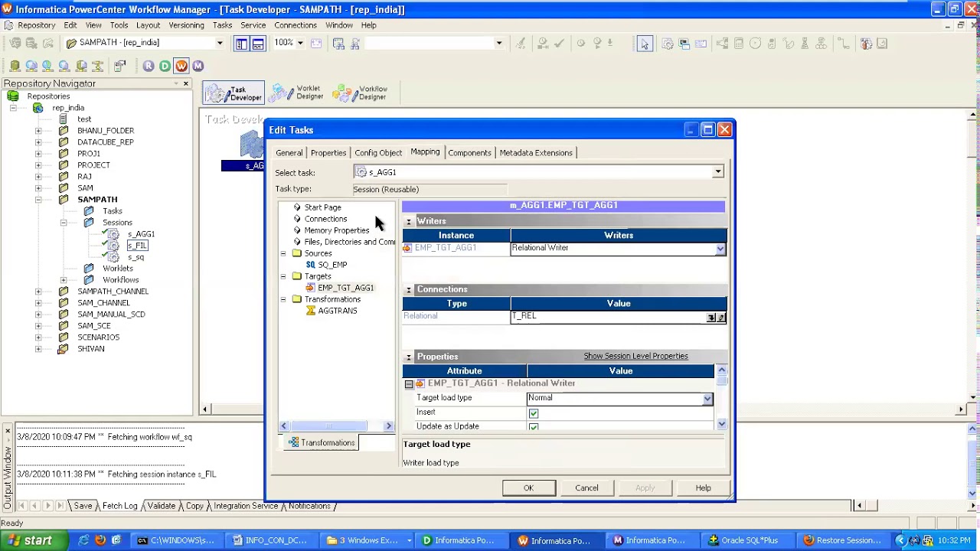Click the first database icon in repository toolbar

[15, 67]
